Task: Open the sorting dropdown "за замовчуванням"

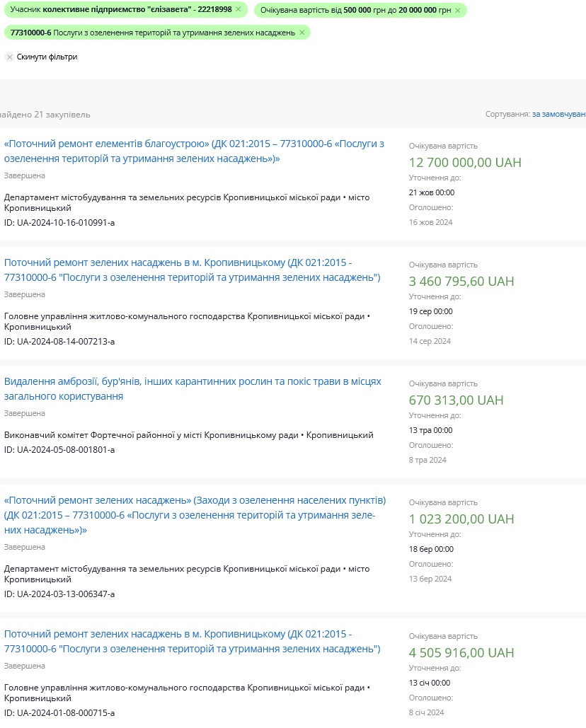Action: point(559,114)
